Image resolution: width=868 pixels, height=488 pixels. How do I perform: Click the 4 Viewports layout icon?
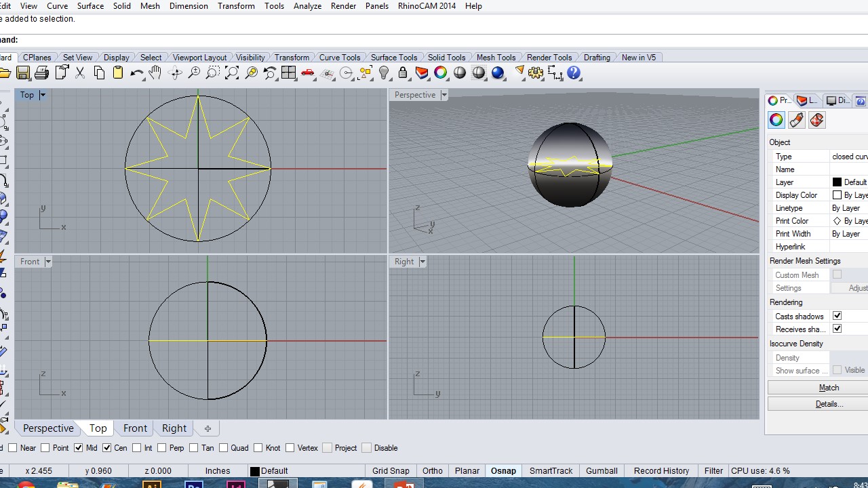pyautogui.click(x=289, y=73)
